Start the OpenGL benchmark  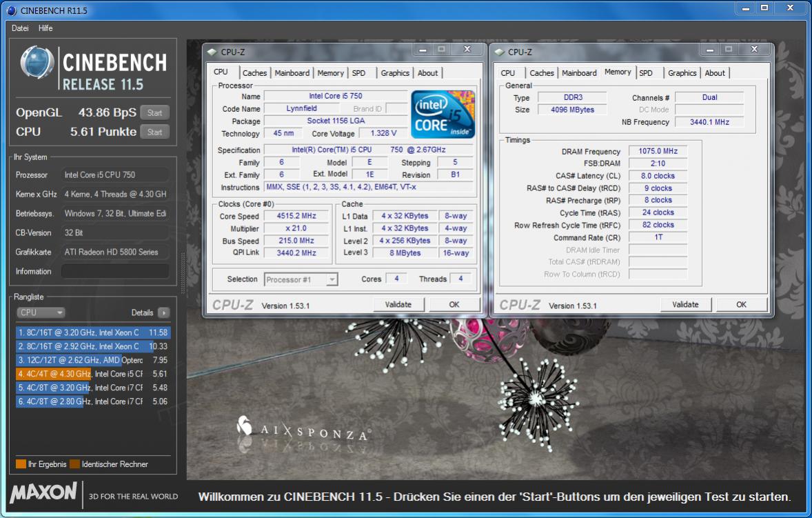[x=154, y=112]
